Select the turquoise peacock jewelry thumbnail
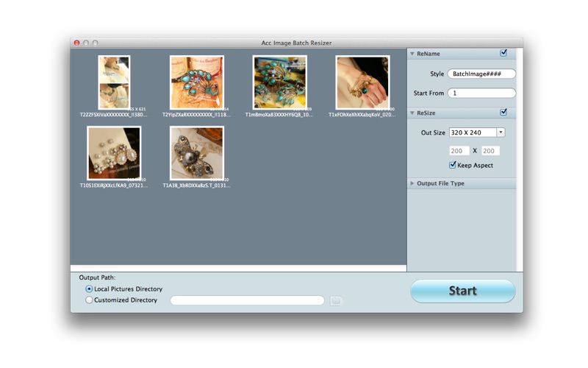 [x=280, y=82]
